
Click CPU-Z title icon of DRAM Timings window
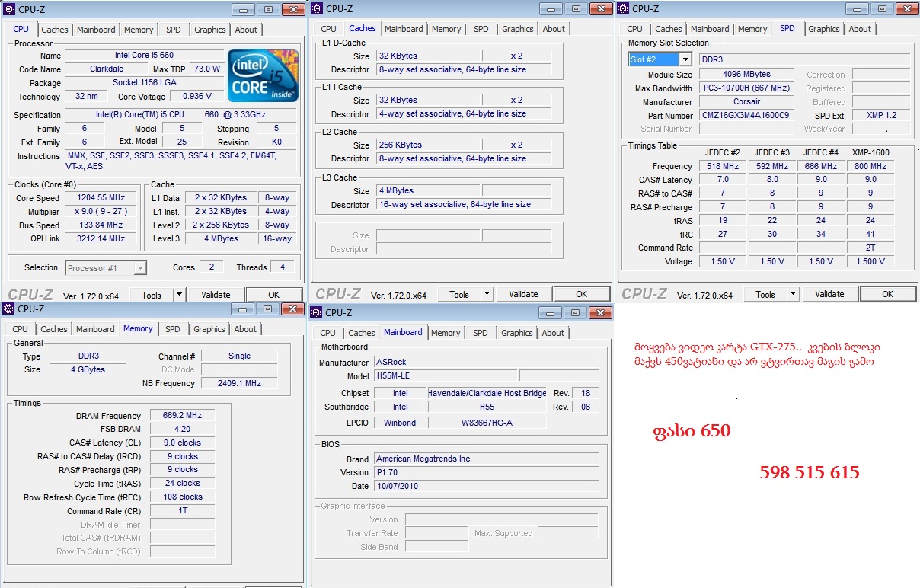(x=8, y=308)
